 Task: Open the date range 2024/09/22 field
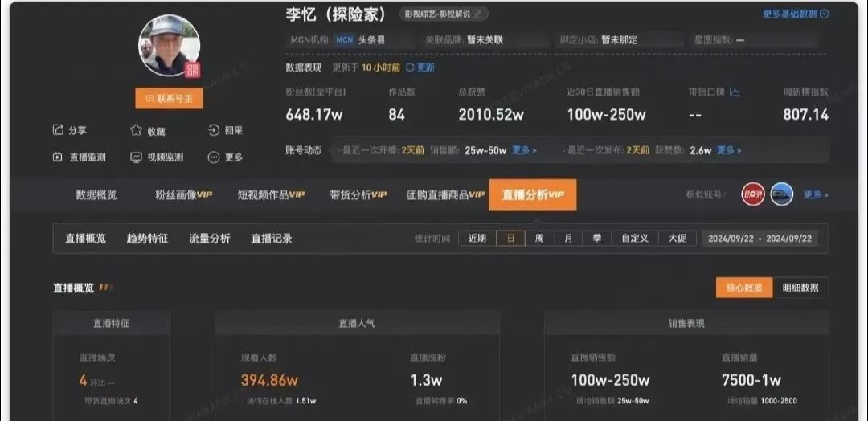click(760, 239)
